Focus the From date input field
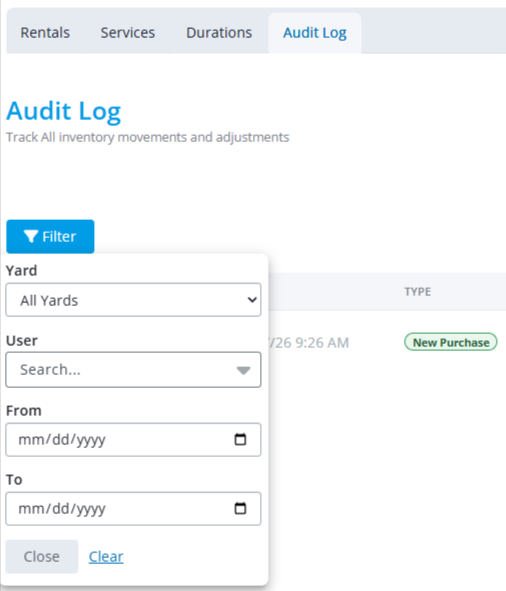The image size is (506, 591). coord(133,439)
